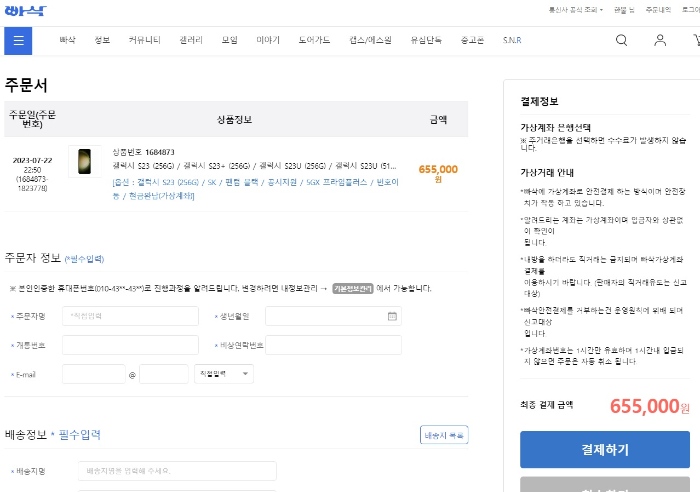The width and height of the screenshot is (700, 492).
Task: Focus the E-mail domain input after @
Action: [x=164, y=374]
